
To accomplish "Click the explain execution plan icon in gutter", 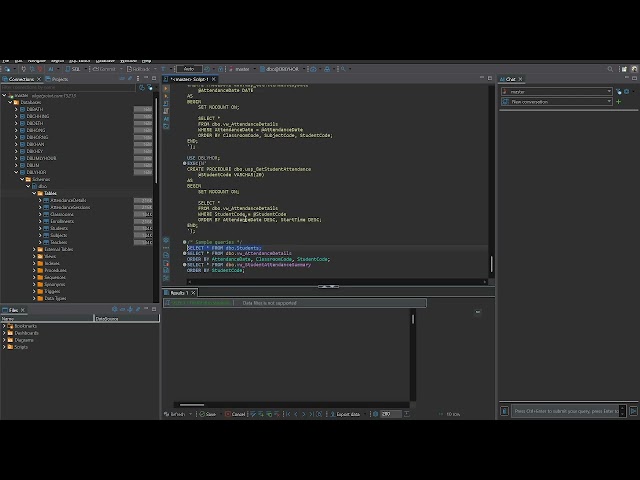I will point(166,111).
